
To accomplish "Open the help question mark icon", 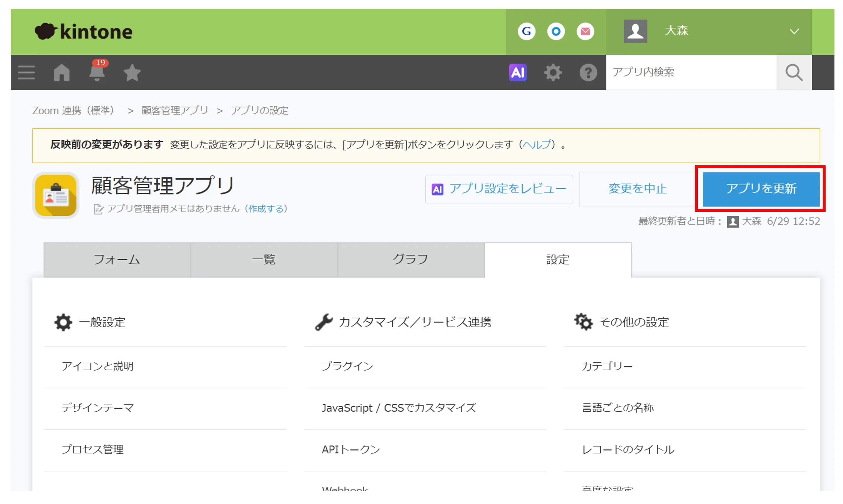I will 588,72.
